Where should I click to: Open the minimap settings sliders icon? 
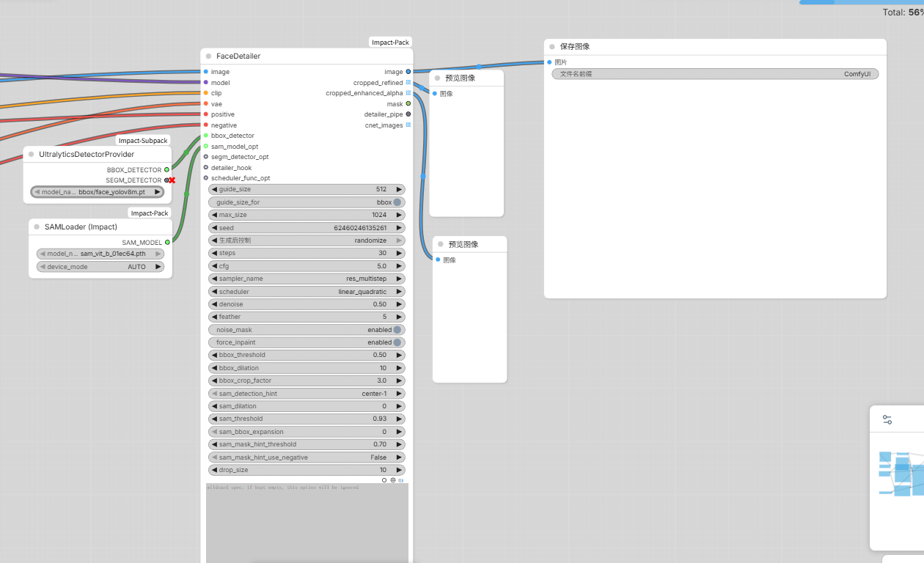click(887, 420)
